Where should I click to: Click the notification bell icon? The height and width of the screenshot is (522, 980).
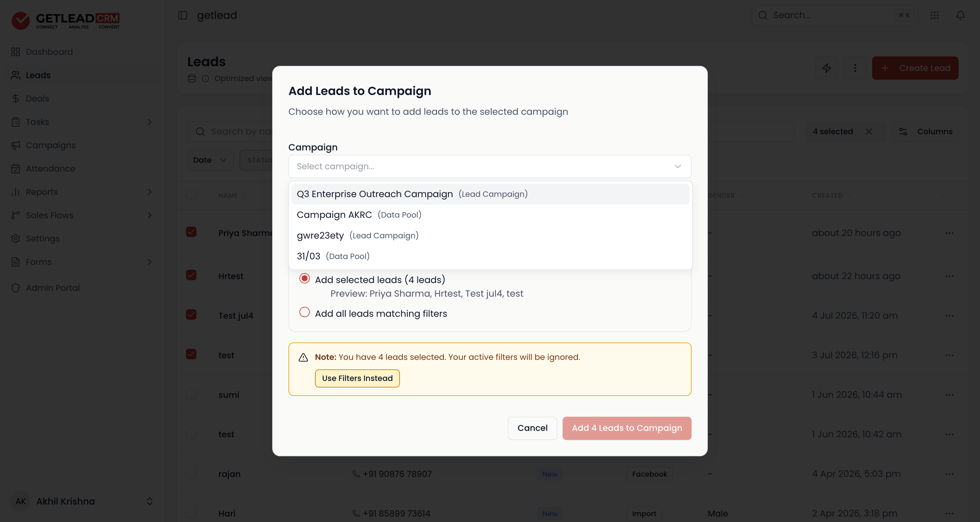point(960,15)
